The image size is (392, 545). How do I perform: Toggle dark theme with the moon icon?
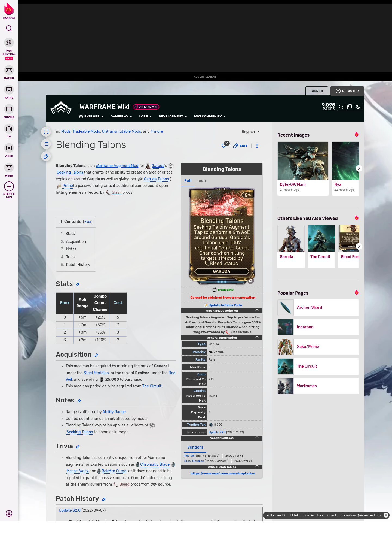coord(358,107)
